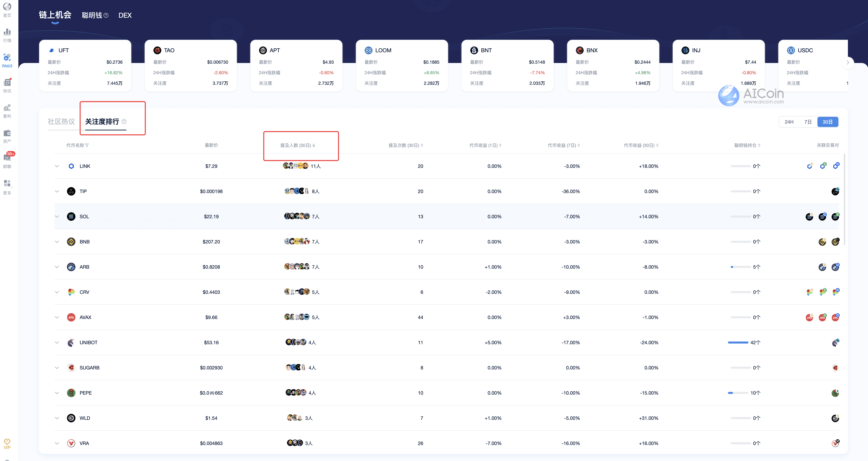Select the 30日 time range toggle
This screenshot has width=868, height=461.
828,122
